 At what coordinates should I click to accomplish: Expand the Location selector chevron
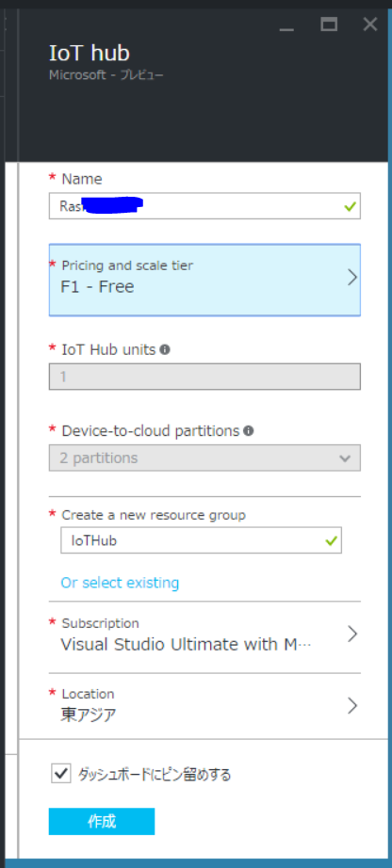pos(351,705)
